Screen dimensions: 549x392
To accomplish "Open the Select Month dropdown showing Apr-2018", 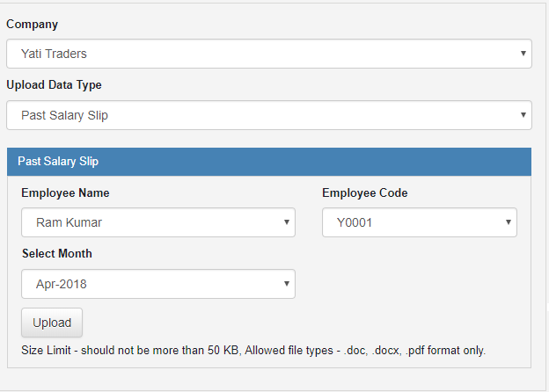I will click(158, 284).
